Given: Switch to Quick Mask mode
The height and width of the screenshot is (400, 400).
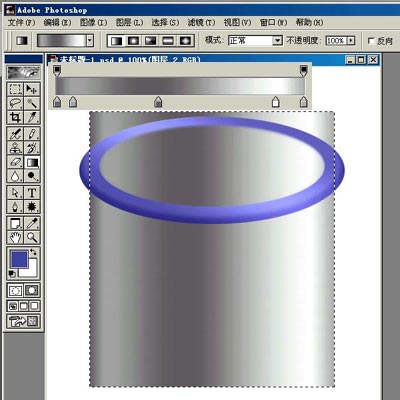Looking at the screenshot, I should pyautogui.click(x=32, y=290).
